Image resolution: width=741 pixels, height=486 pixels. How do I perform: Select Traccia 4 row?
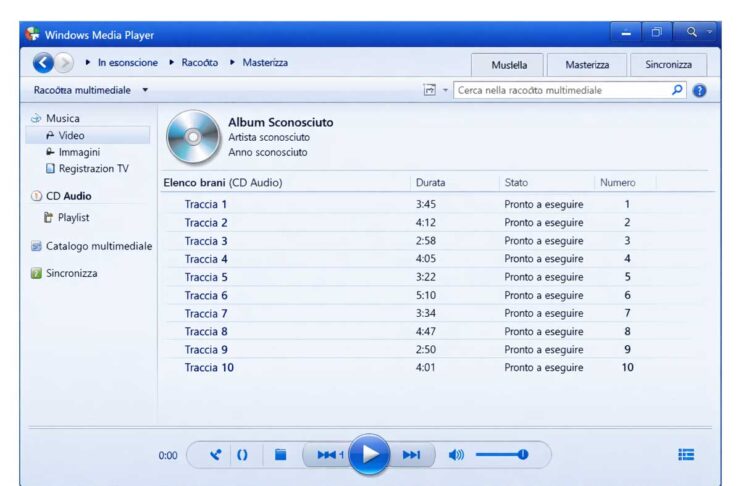click(x=437, y=259)
